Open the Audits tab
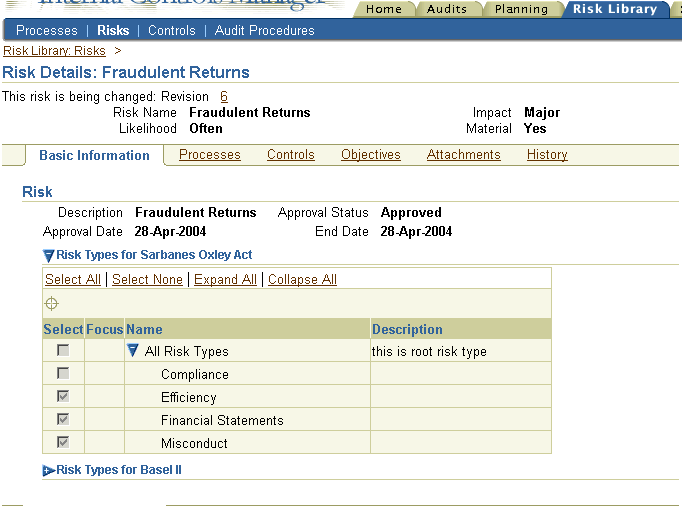Image resolution: width=682 pixels, height=506 pixels. coord(447,9)
